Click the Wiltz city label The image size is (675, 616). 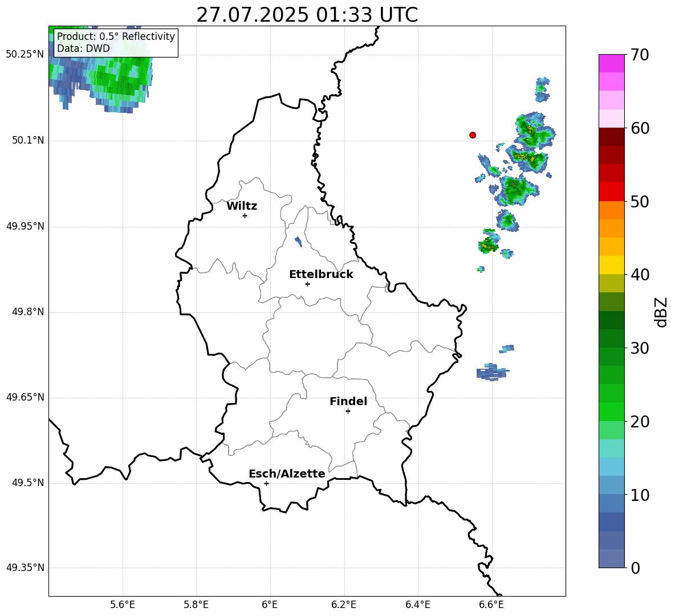(242, 206)
